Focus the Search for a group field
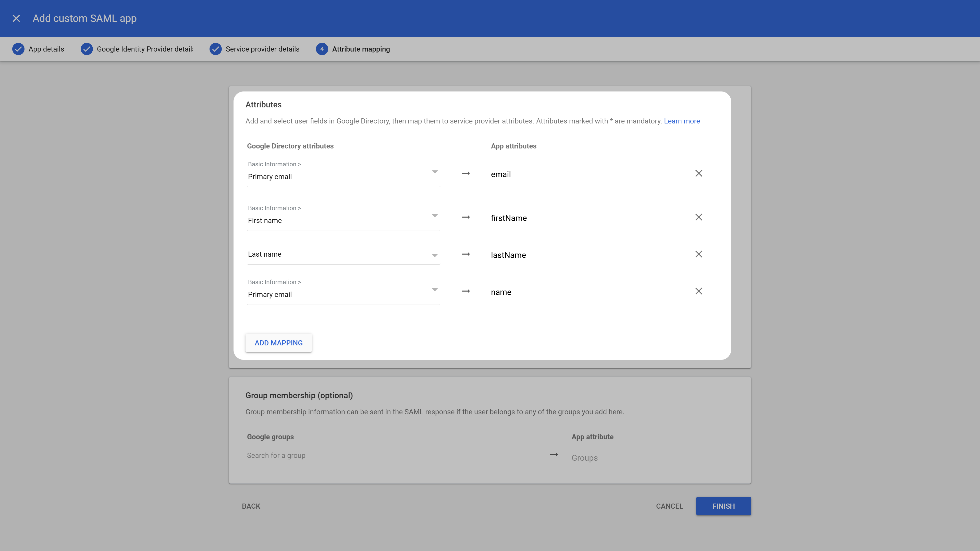Image resolution: width=980 pixels, height=551 pixels. pos(391,456)
